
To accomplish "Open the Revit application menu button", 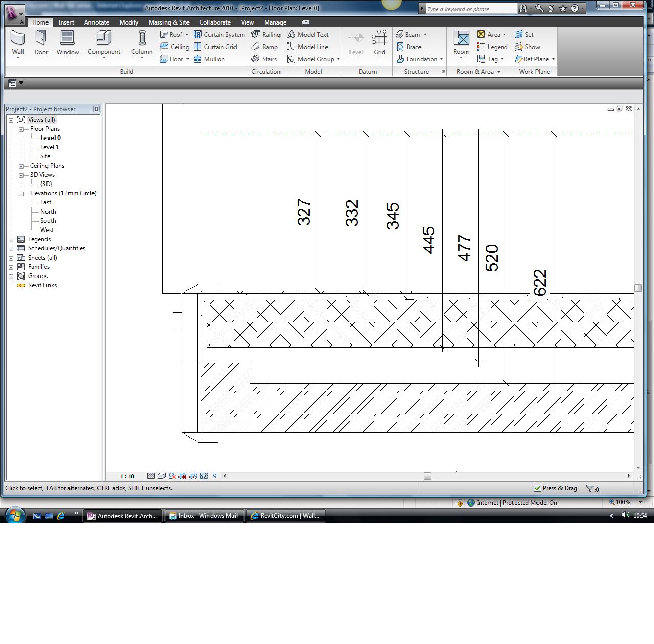I will 14,14.
